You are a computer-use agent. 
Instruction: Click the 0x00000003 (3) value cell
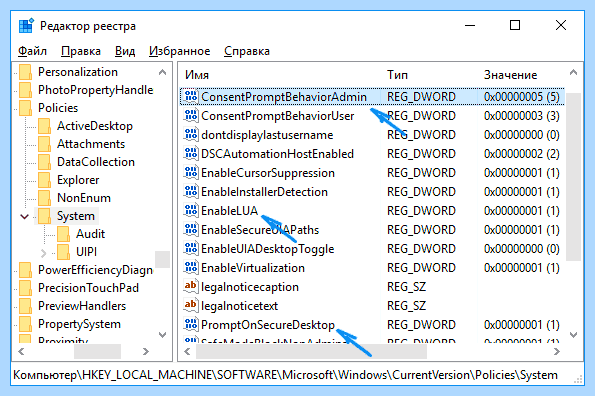(x=521, y=116)
